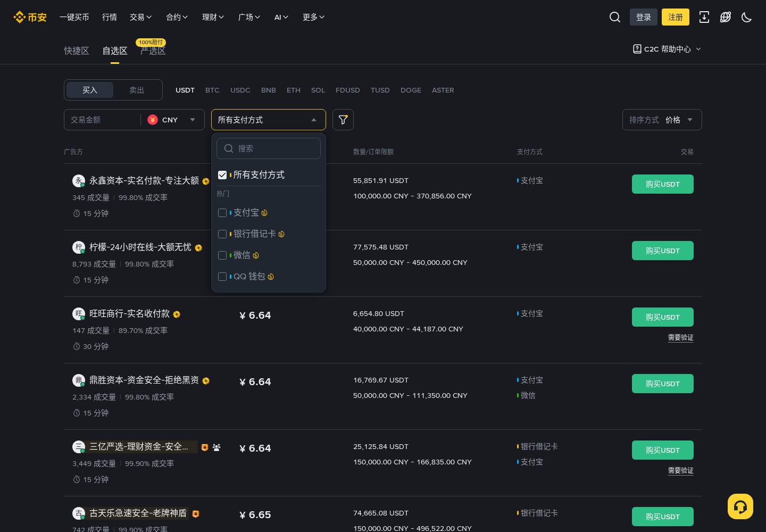The height and width of the screenshot is (532, 766).
Task: Switch to 卖出 sell toggle
Action: click(x=137, y=90)
